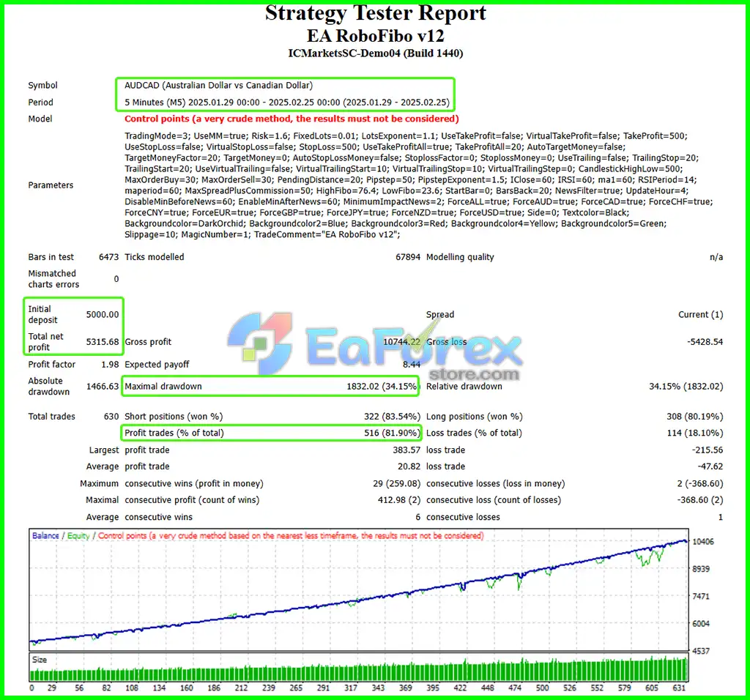Click the "Ticks modelled" label

(154, 257)
